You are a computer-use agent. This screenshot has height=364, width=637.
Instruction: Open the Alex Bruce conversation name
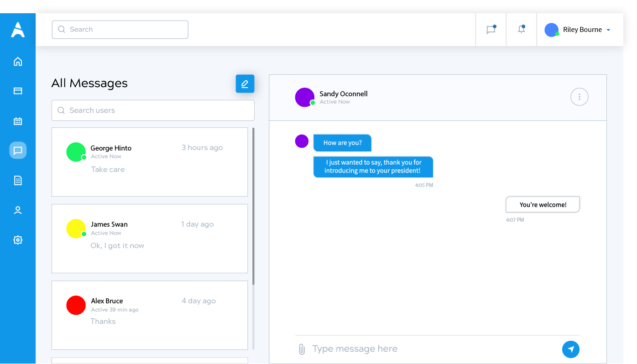(x=107, y=301)
